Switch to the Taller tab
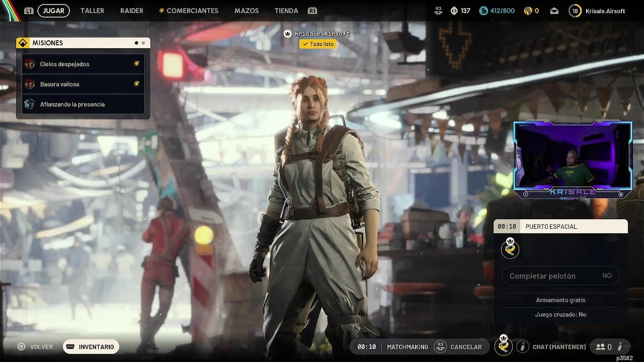The image size is (644, 362). [x=92, y=11]
